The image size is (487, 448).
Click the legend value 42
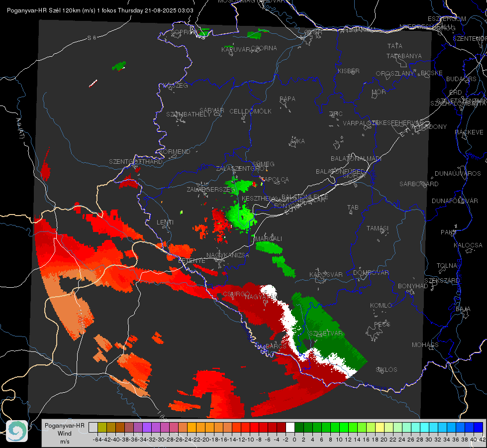(483, 440)
